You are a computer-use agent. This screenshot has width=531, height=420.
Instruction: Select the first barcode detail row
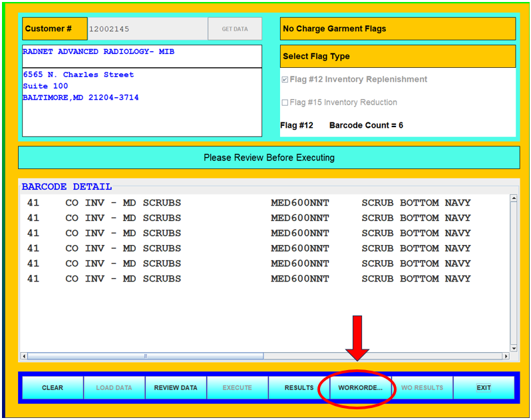point(248,203)
